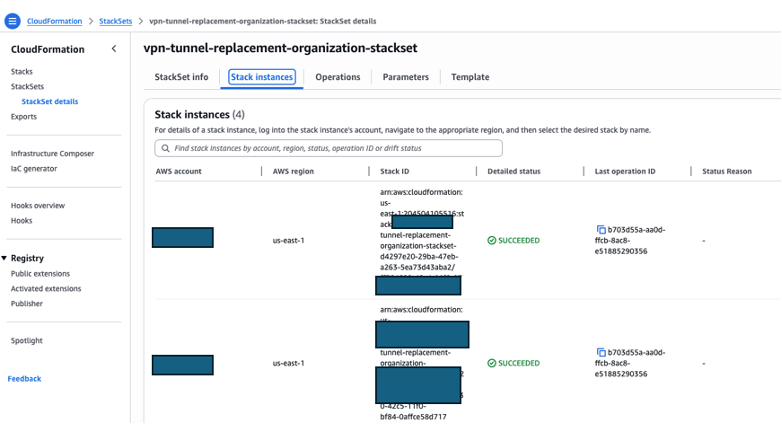Click first row's us-east-1 region cell
782x424 pixels.
(288, 240)
